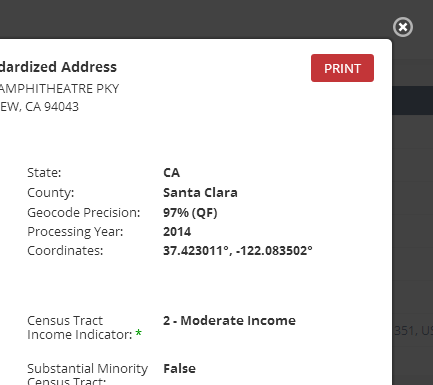Select the CA state value
Screen dimensions: 433x385
171,173
